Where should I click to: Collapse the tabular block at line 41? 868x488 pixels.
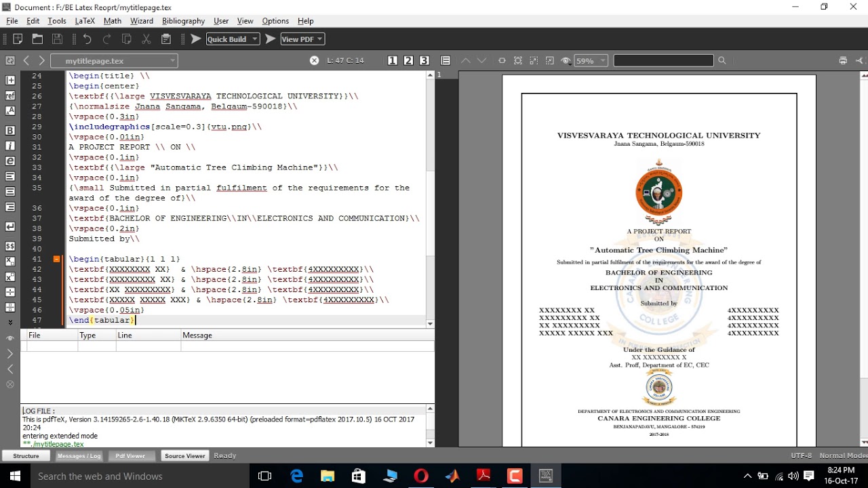pyautogui.click(x=57, y=259)
